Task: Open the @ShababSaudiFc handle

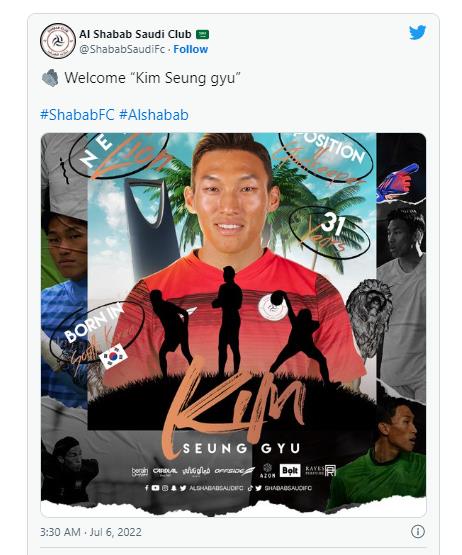Action: (x=122, y=49)
